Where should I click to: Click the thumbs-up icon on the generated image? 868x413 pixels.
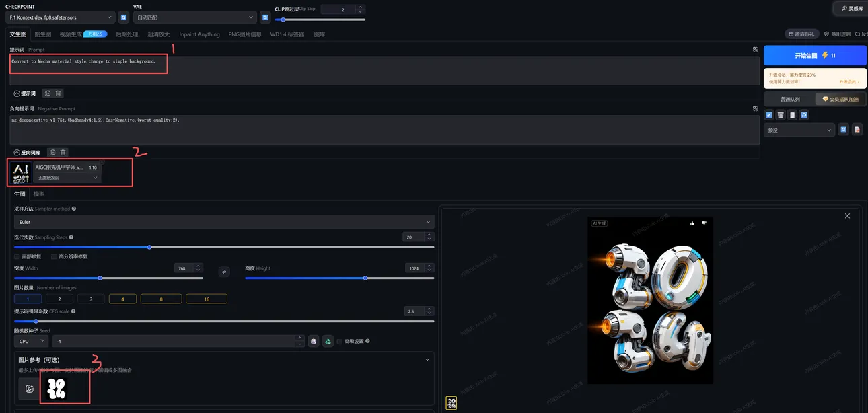tap(692, 223)
